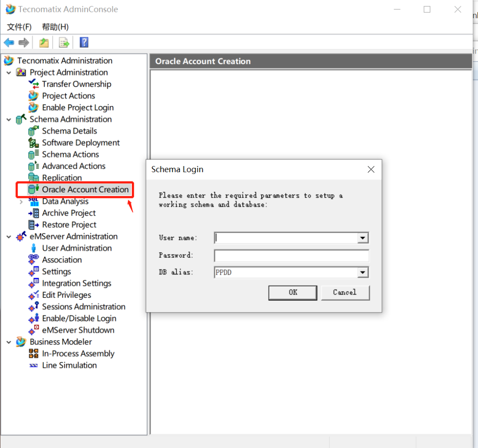Click the Line Simulation icon
The width and height of the screenshot is (478, 448).
click(34, 365)
